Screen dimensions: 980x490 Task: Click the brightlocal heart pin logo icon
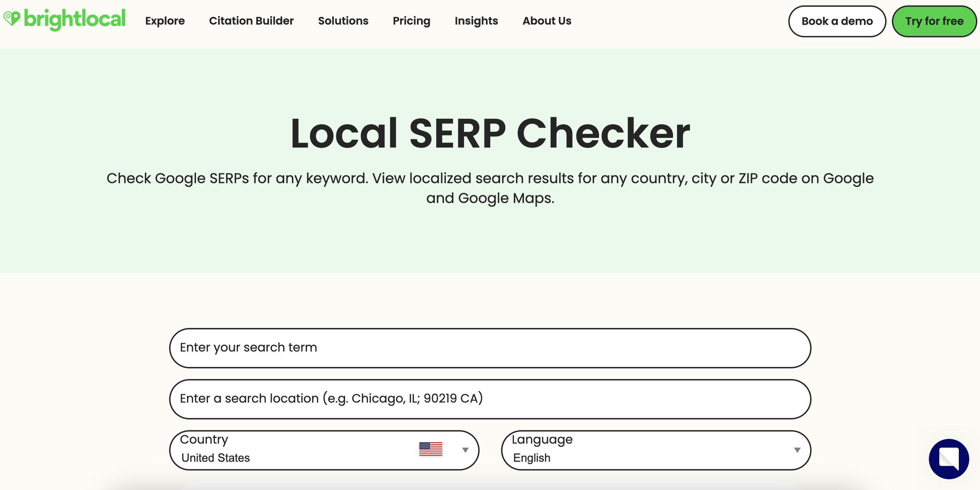coord(12,18)
